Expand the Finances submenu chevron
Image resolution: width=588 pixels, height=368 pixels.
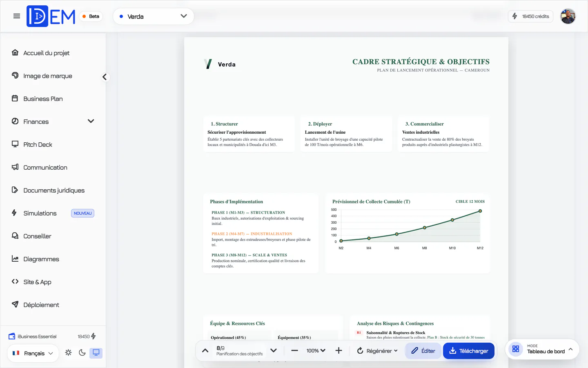click(x=91, y=121)
